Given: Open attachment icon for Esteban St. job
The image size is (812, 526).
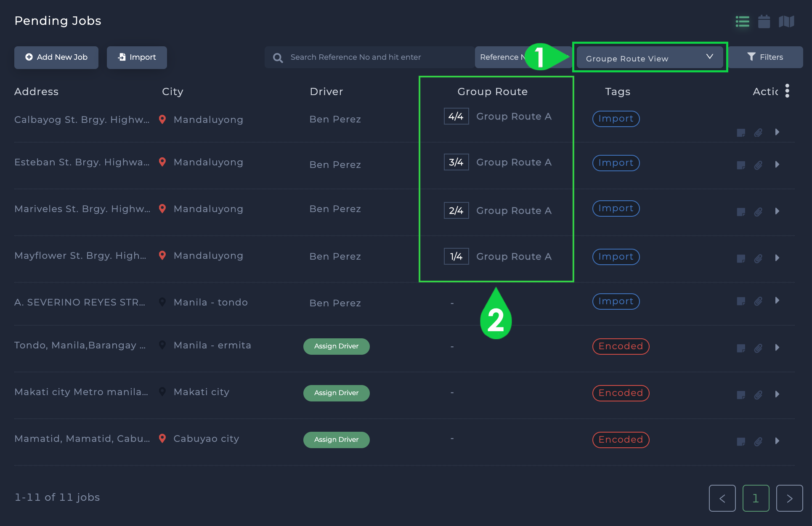Looking at the screenshot, I should point(758,165).
